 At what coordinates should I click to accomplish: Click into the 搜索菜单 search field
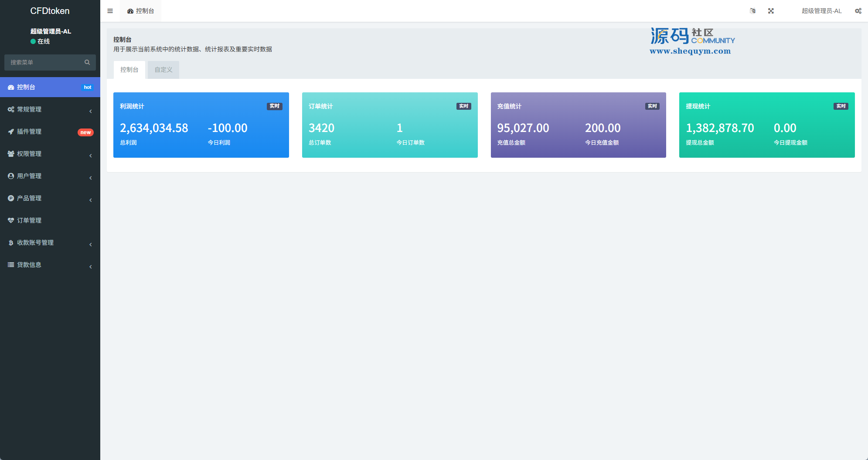(x=44, y=62)
